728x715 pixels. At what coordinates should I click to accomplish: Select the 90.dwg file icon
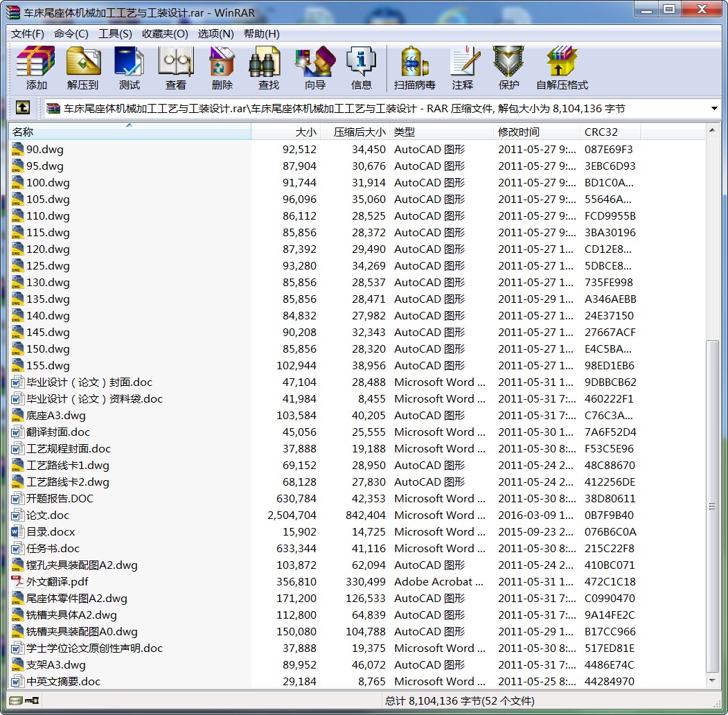tap(17, 149)
